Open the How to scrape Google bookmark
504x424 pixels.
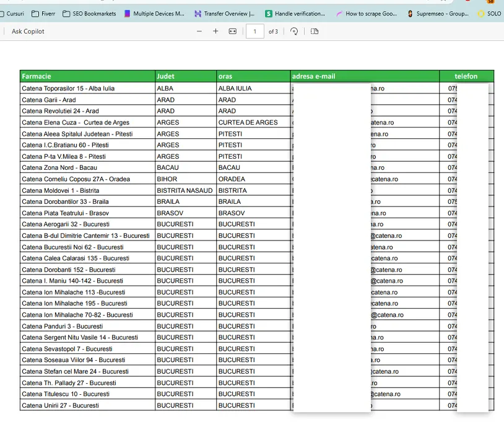coord(367,13)
